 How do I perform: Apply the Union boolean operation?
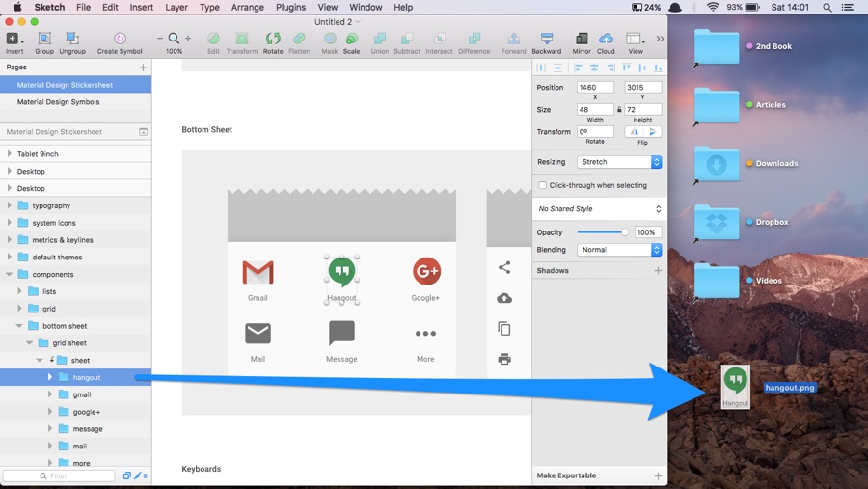point(380,42)
